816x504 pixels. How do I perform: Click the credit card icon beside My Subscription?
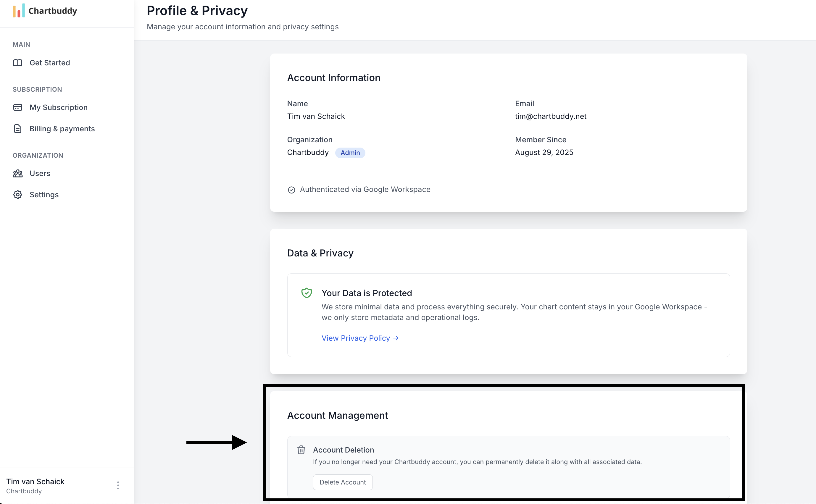[18, 107]
